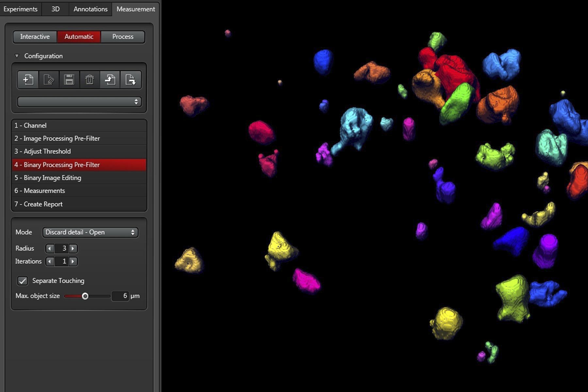Open the empty configuration selection dropdown
The height and width of the screenshot is (392, 588).
(79, 102)
